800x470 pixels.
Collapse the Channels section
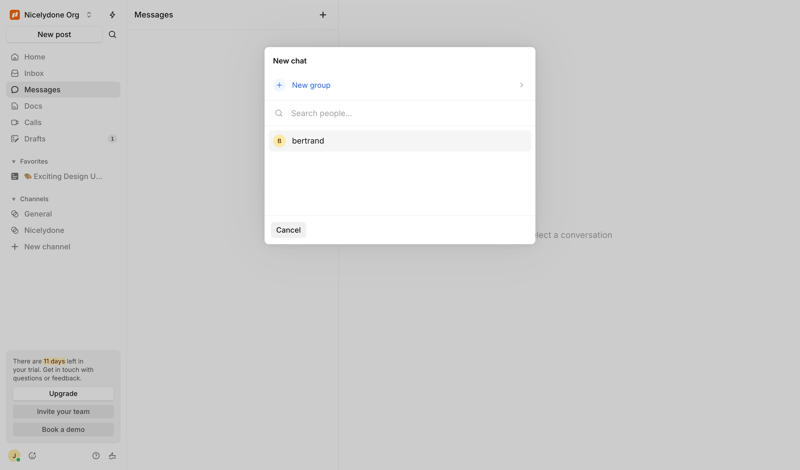coord(14,199)
